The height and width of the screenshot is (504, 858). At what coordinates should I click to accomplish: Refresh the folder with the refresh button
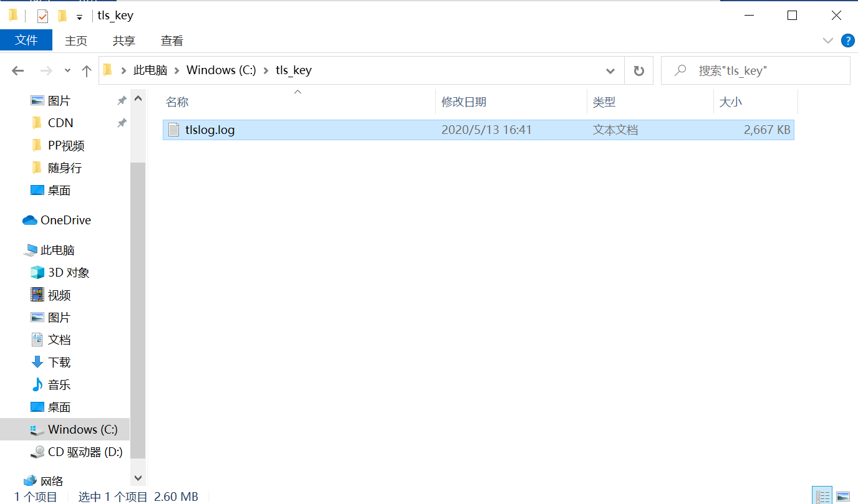(x=639, y=71)
